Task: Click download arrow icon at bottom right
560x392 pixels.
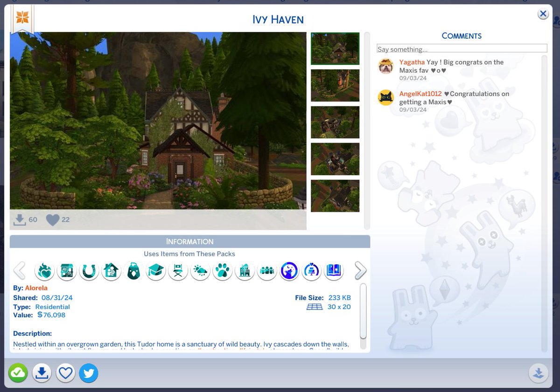Action: coord(538,373)
